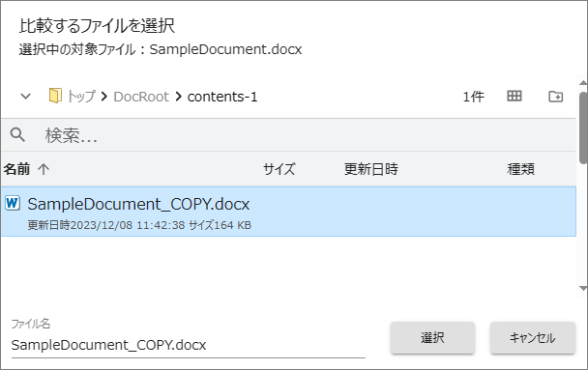
Task: Click the search magnifier icon
Action: click(17, 135)
